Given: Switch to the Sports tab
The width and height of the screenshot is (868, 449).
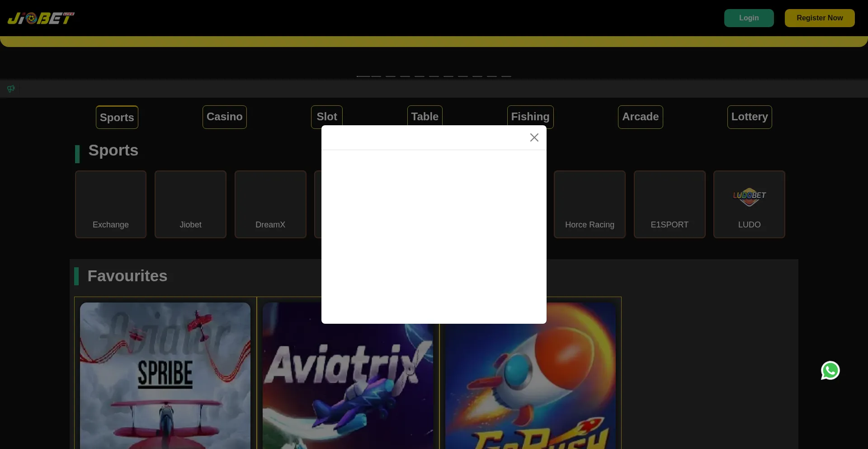Looking at the screenshot, I should click(117, 117).
